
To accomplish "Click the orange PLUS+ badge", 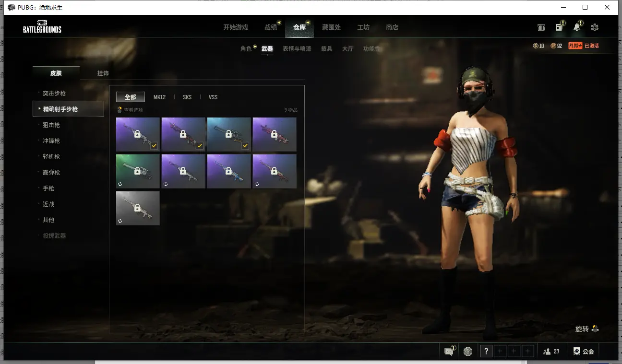I will click(575, 46).
